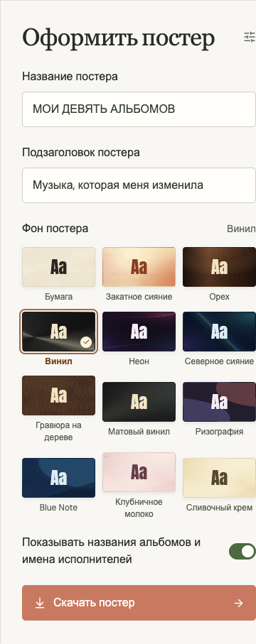256x644 pixels.
Task: Edit the Подзаголовок постера text field
Action: click(x=139, y=185)
